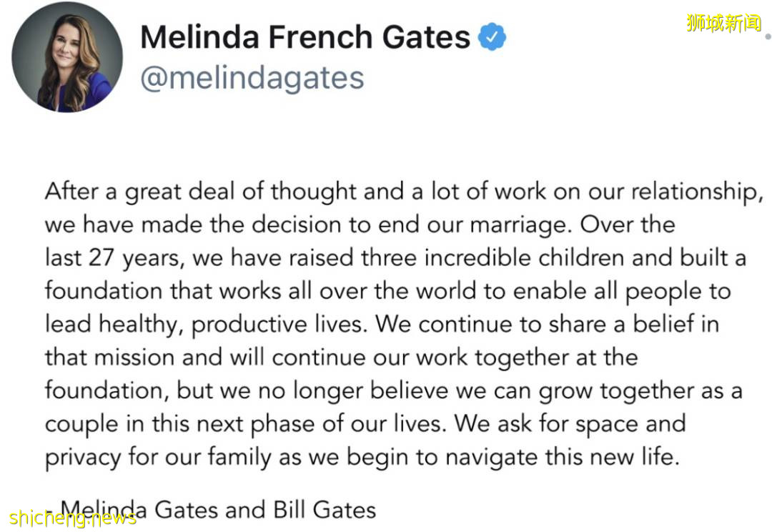
Task: Click the line starting "that mission and will"
Action: coord(341,357)
